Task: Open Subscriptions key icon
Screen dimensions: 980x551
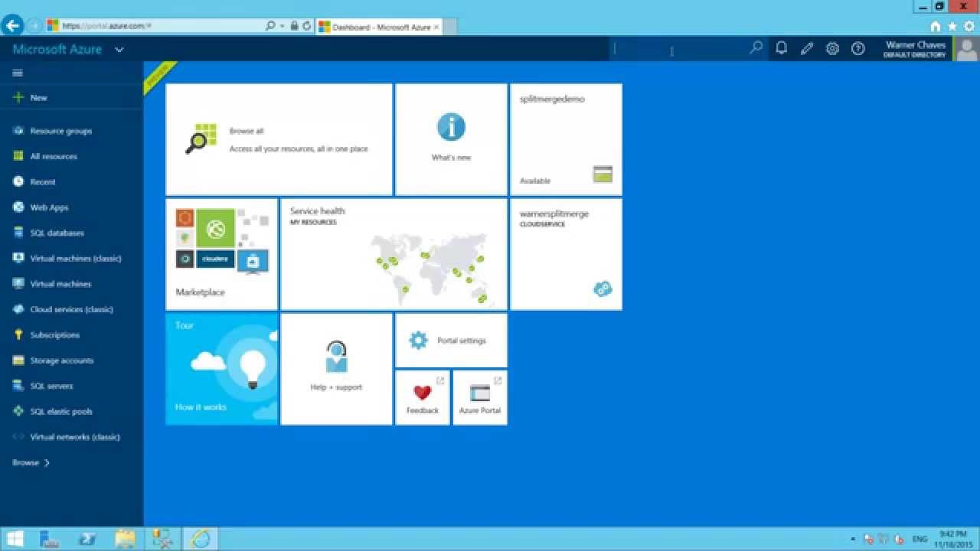Action: [18, 334]
